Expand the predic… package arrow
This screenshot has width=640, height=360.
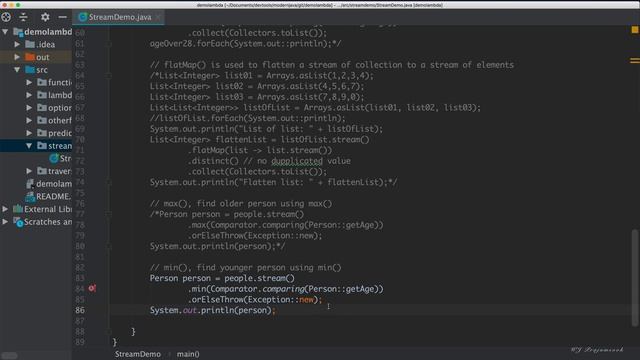(x=29, y=133)
